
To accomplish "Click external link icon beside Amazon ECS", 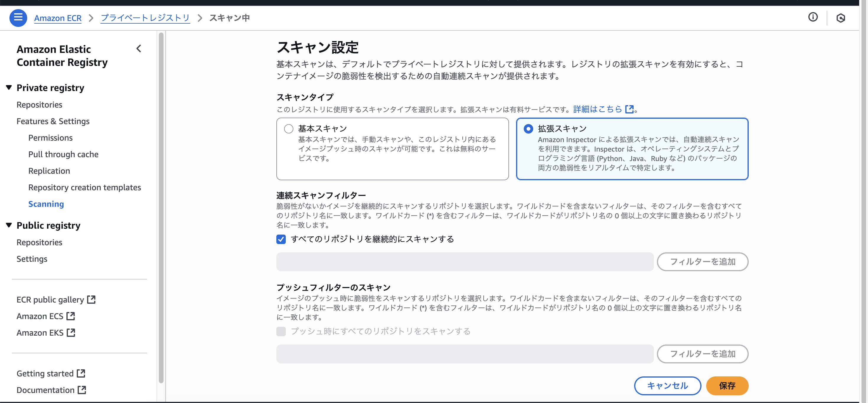I will [x=71, y=316].
